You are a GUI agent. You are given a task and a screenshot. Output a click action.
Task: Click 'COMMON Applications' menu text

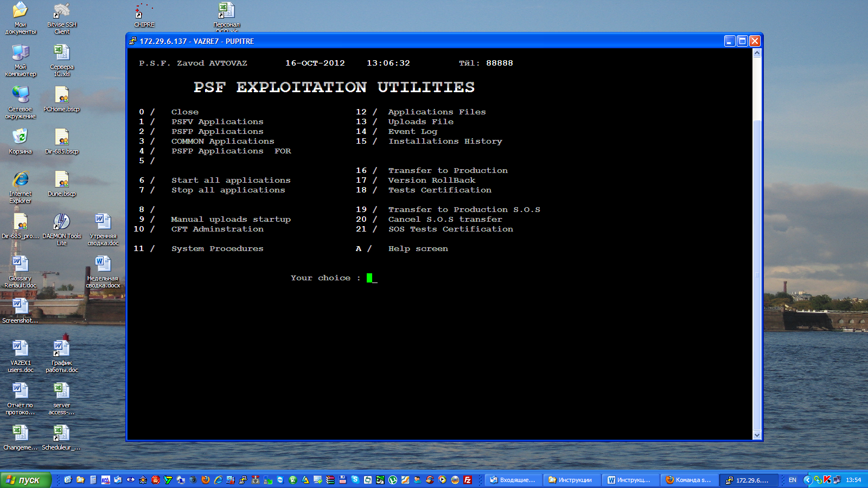222,141
